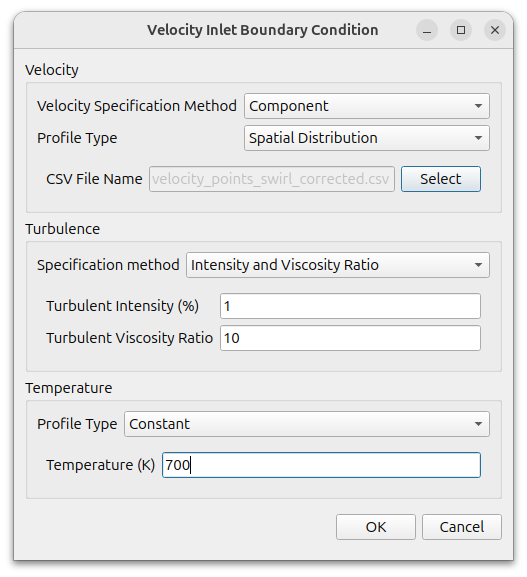Viewport: 527px width, 577px height.
Task: Focus the Turbulent Viscosity Ratio field
Action: click(x=350, y=338)
